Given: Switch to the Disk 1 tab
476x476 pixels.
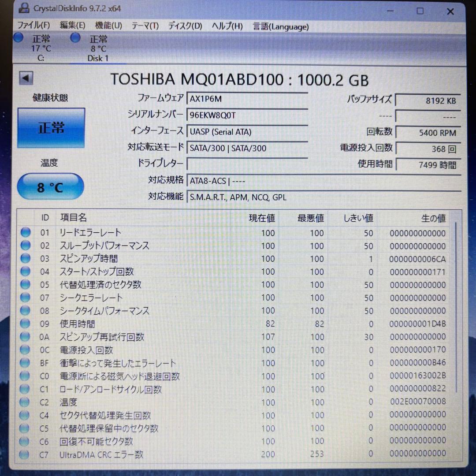Looking at the screenshot, I should click(x=97, y=48).
